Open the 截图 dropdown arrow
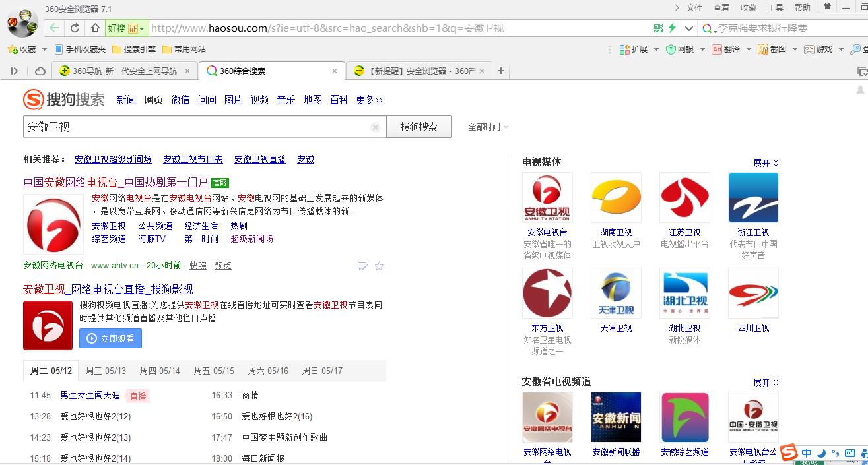The height and width of the screenshot is (465, 868). (x=795, y=49)
